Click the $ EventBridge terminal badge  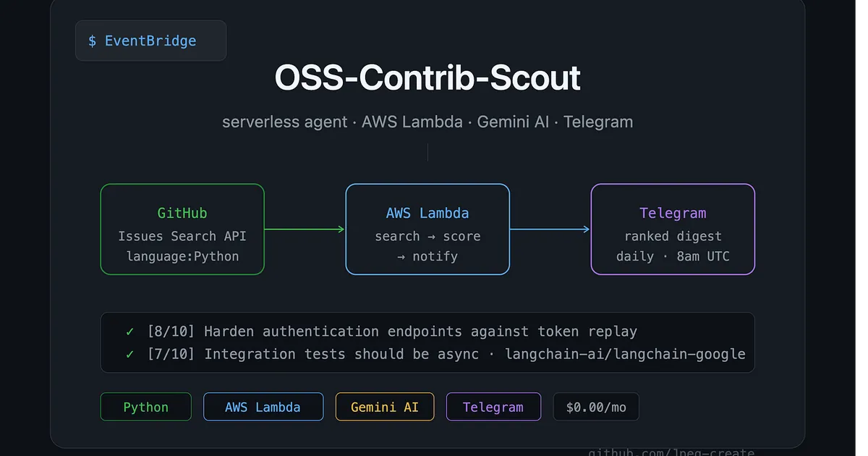150,41
